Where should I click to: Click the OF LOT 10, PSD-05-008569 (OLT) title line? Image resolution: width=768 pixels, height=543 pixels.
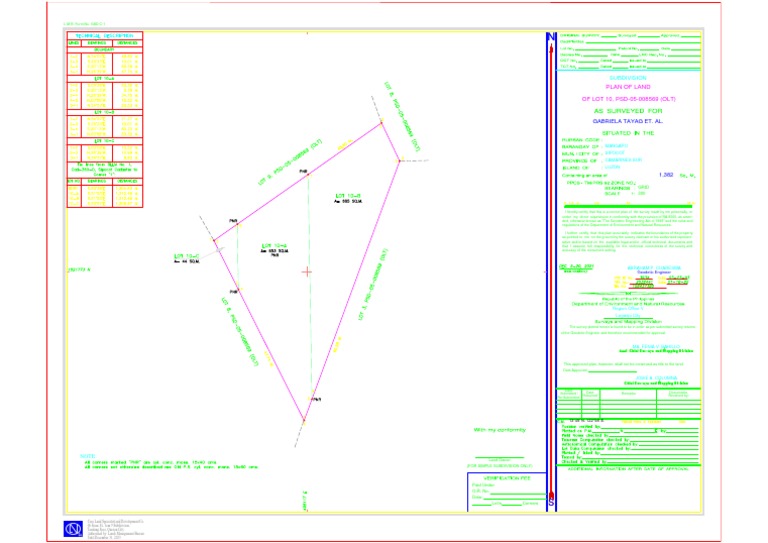(628, 99)
